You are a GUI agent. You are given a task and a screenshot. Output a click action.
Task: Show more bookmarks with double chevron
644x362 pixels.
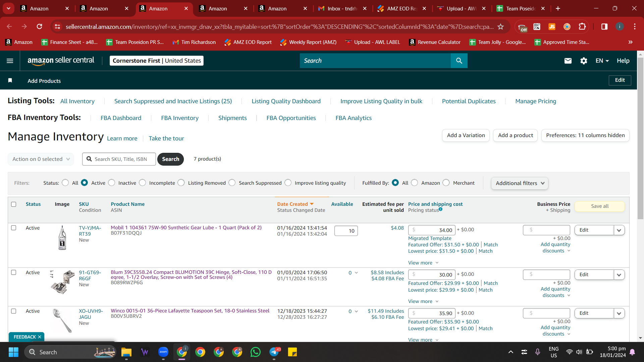[630, 42]
